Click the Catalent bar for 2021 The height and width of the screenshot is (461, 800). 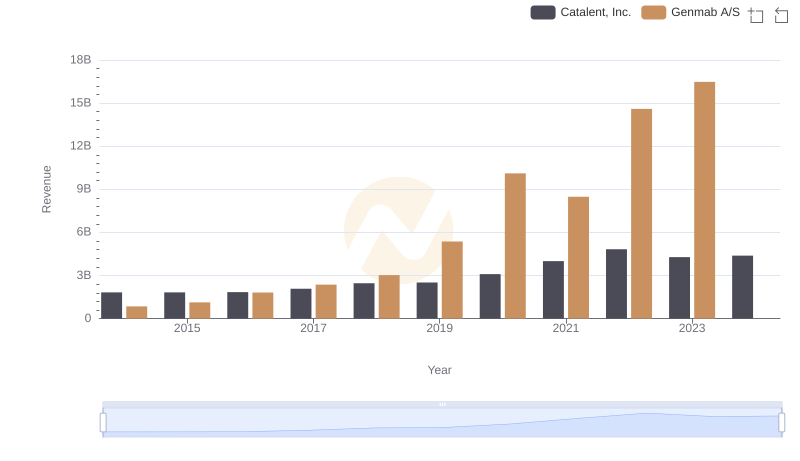tap(553, 290)
